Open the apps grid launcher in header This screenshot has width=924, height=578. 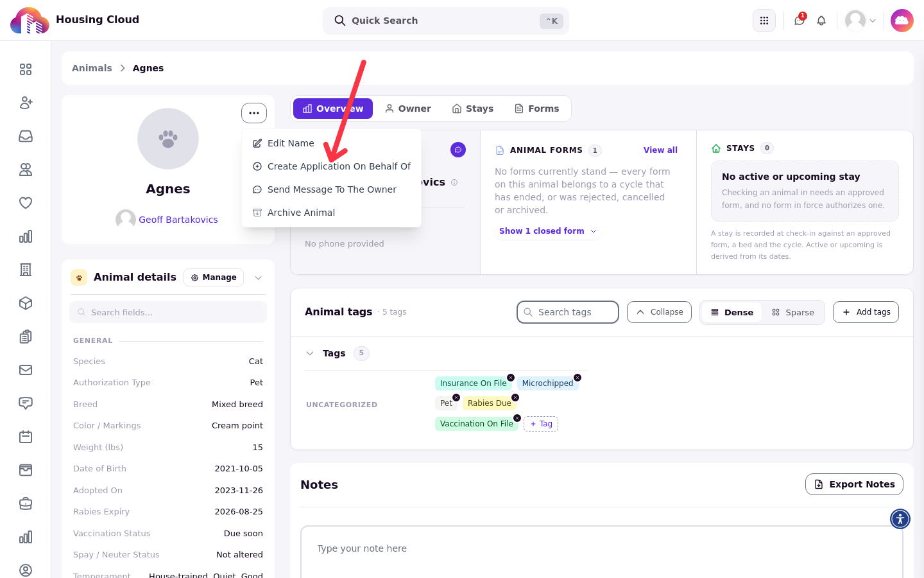pyautogui.click(x=764, y=21)
